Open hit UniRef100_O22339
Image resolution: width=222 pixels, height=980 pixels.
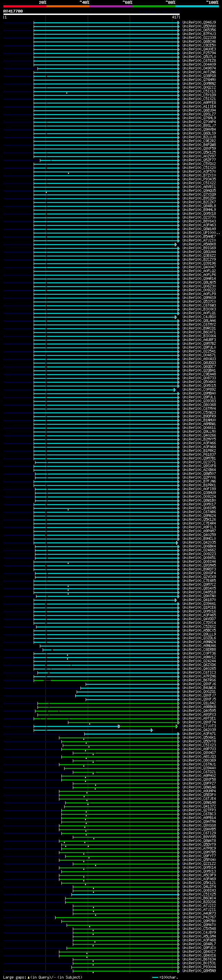(199, 38)
